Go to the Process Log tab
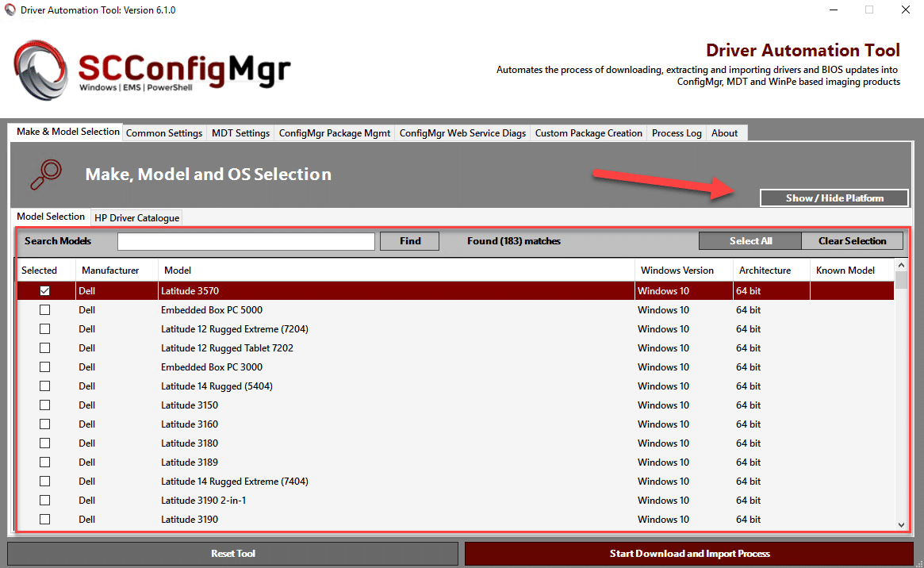Image resolution: width=924 pixels, height=568 pixels. pos(676,132)
